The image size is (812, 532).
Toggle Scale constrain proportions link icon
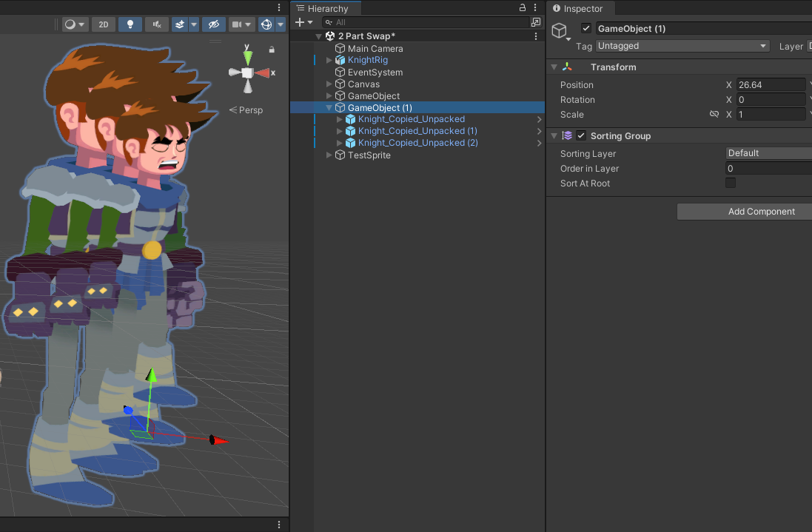tap(714, 114)
